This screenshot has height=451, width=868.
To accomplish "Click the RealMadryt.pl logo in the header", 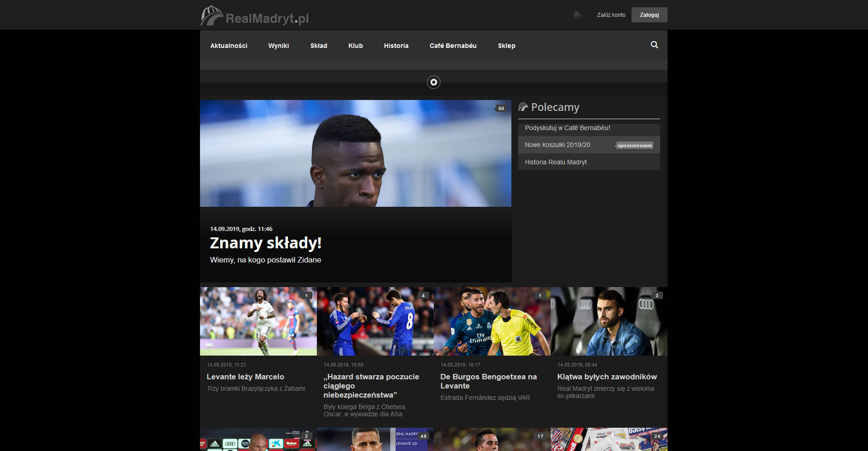I will 254,16.
